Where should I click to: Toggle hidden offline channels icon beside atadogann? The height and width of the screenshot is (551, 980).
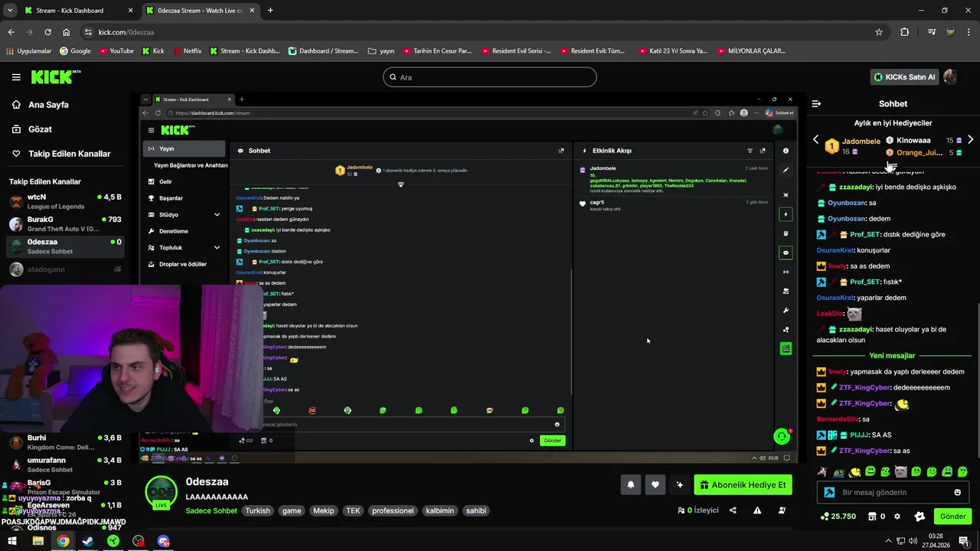pyautogui.click(x=117, y=269)
